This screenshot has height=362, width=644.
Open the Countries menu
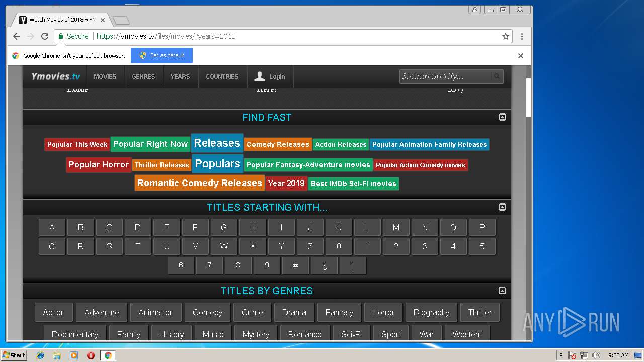click(x=222, y=76)
